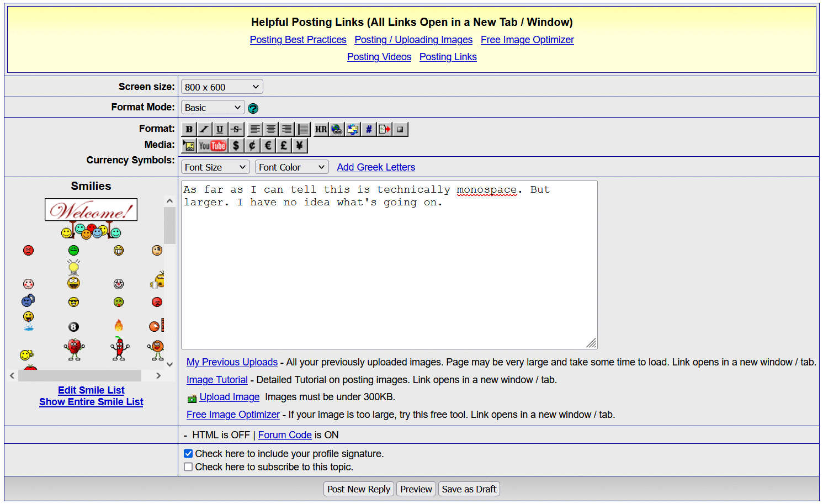Open Format Mode help (question mark icon)
The width and height of the screenshot is (823, 504).
[253, 108]
